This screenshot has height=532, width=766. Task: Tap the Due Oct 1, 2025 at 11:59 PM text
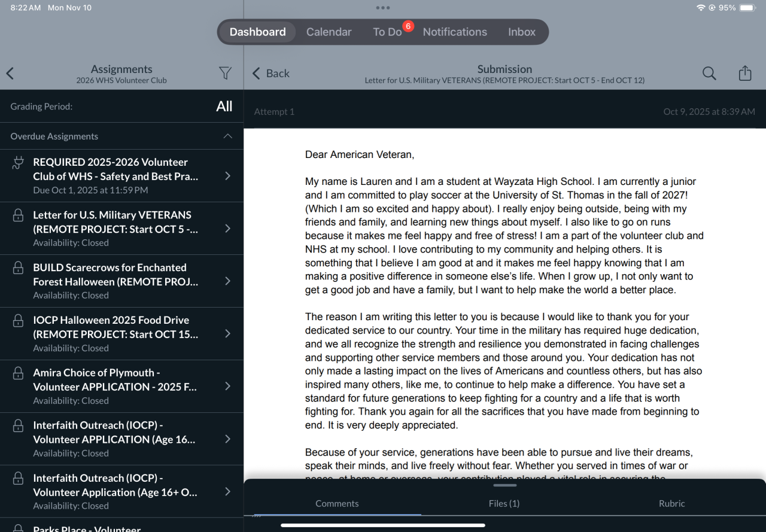[90, 190]
